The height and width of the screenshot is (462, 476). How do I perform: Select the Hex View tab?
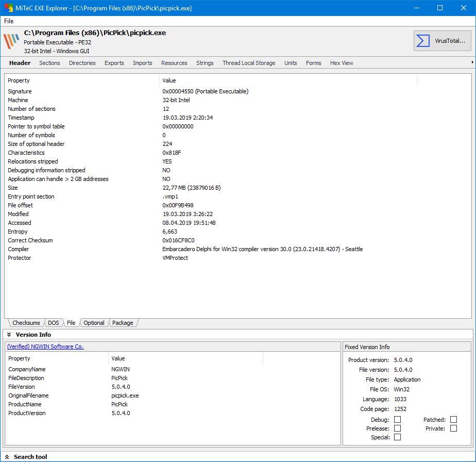341,63
